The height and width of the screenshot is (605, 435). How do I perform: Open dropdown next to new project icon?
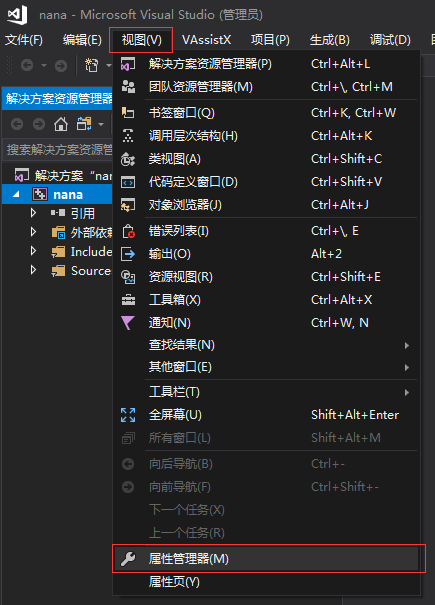point(108,65)
